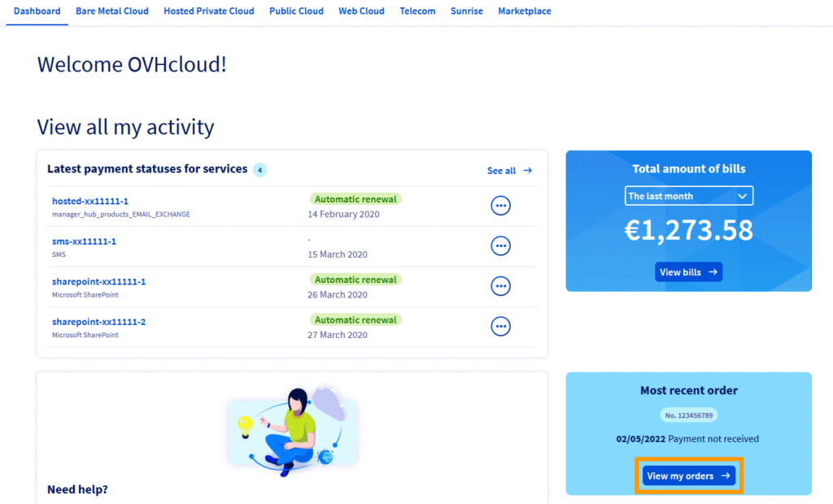Click the View bills button

click(x=688, y=272)
